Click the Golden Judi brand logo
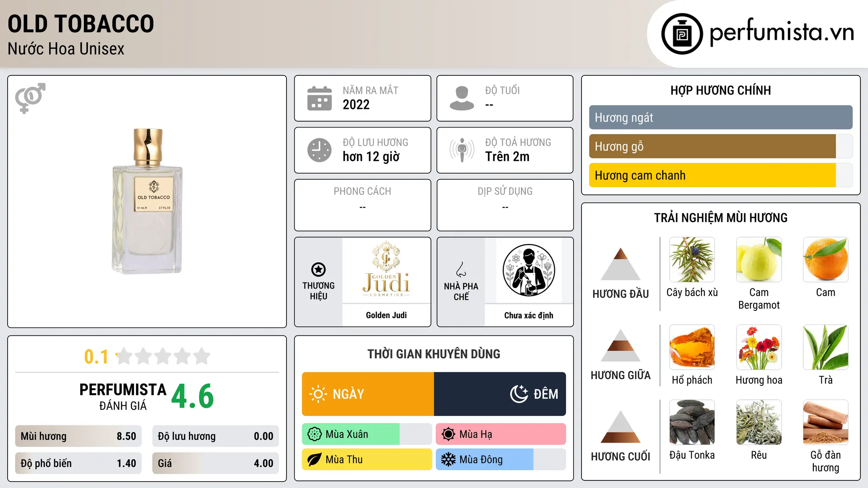The image size is (868, 488). click(386, 269)
